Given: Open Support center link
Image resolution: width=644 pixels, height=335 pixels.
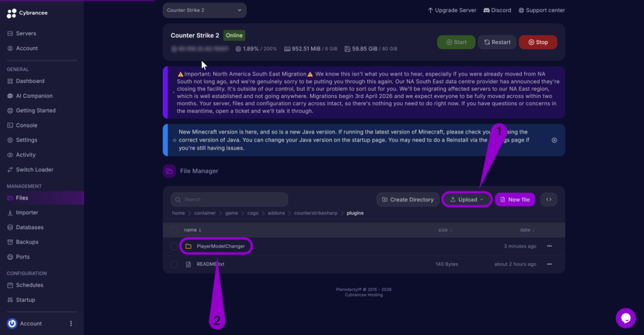Looking at the screenshot, I should click(x=541, y=10).
